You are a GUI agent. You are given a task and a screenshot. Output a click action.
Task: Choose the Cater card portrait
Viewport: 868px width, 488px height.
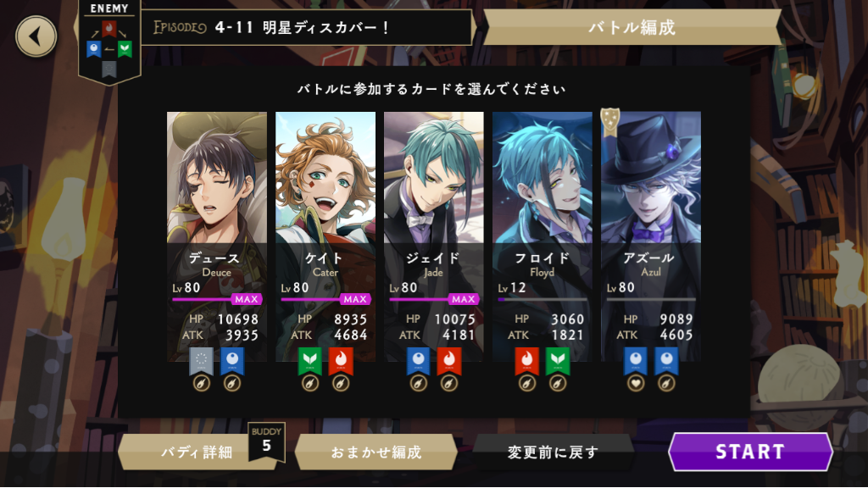click(x=325, y=178)
